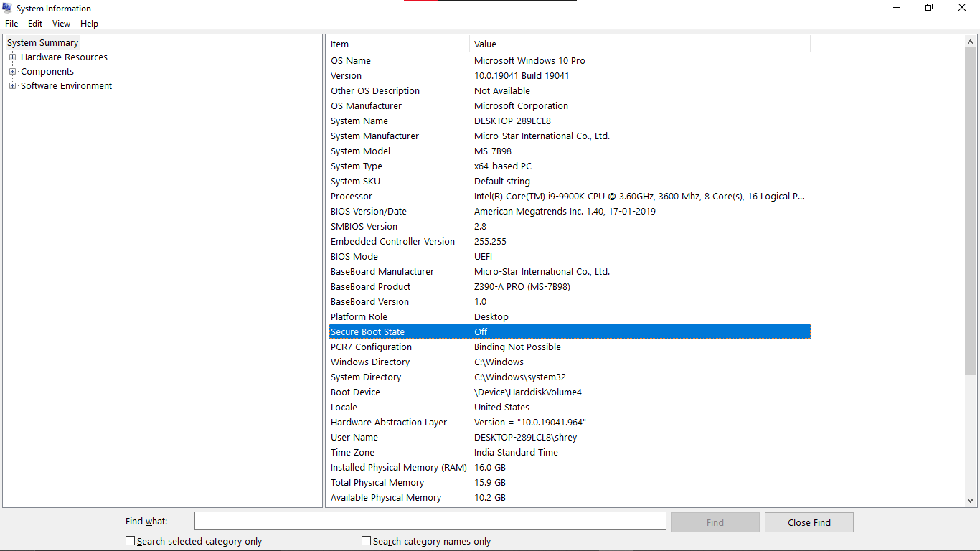Screen dimensions: 980x551
Task: Select the System Manufacturer row
Action: click(570, 136)
